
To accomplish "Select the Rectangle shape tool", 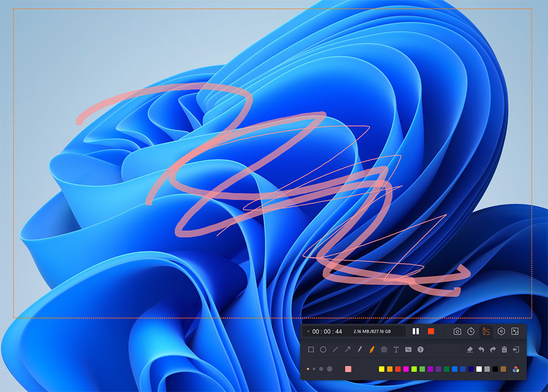I will tap(311, 349).
